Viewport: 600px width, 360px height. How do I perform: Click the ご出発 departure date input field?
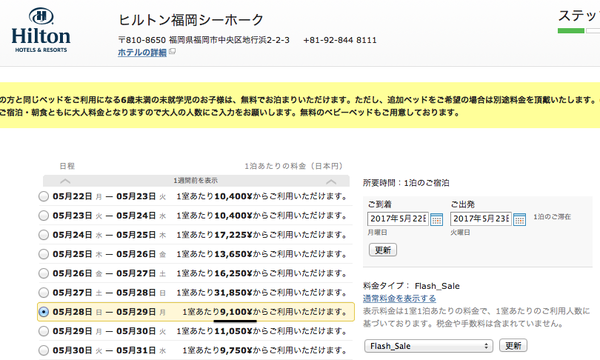[x=481, y=219]
